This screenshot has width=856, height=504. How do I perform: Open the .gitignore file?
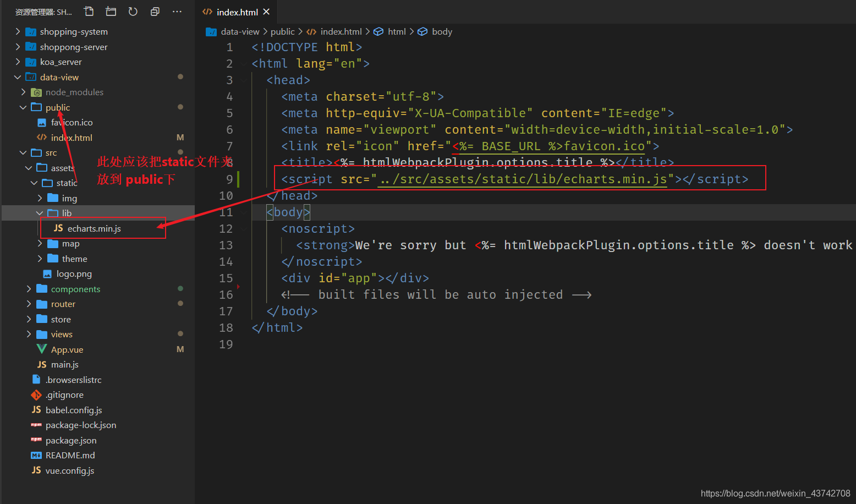pyautogui.click(x=64, y=395)
